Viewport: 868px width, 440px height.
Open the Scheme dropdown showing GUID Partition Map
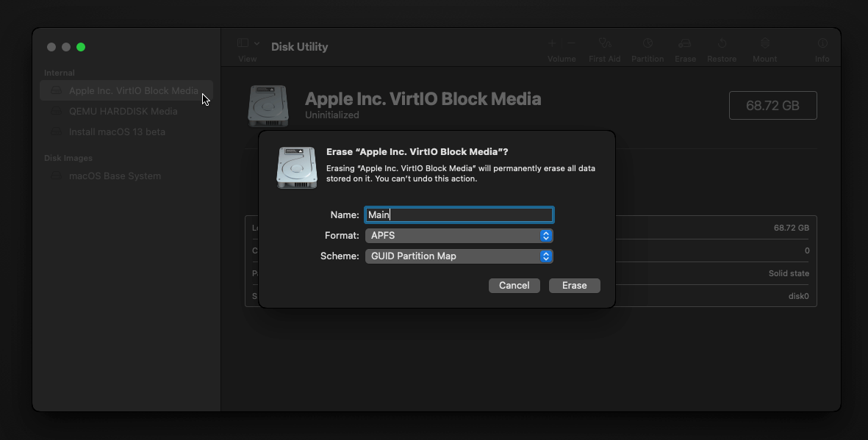[x=459, y=256]
